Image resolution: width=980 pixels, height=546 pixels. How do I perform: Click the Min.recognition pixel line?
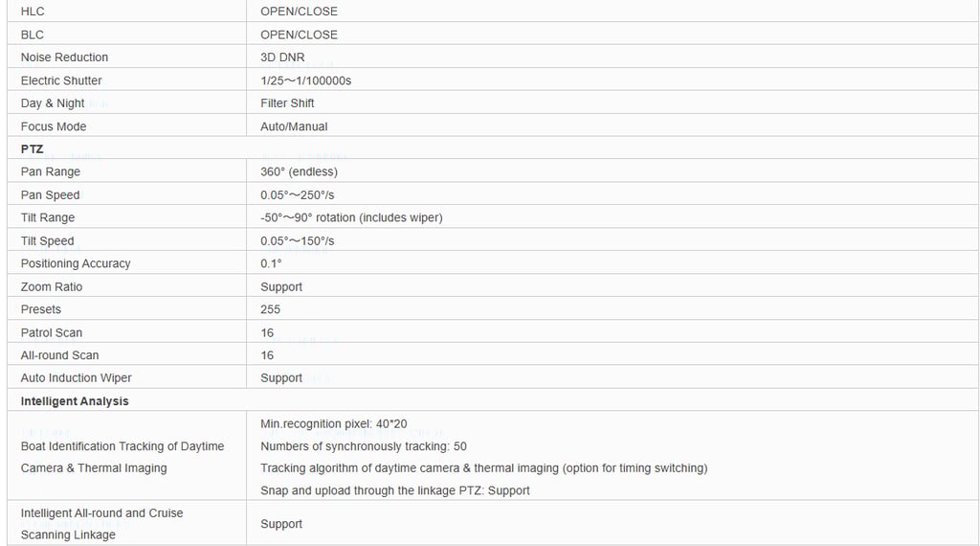[333, 423]
